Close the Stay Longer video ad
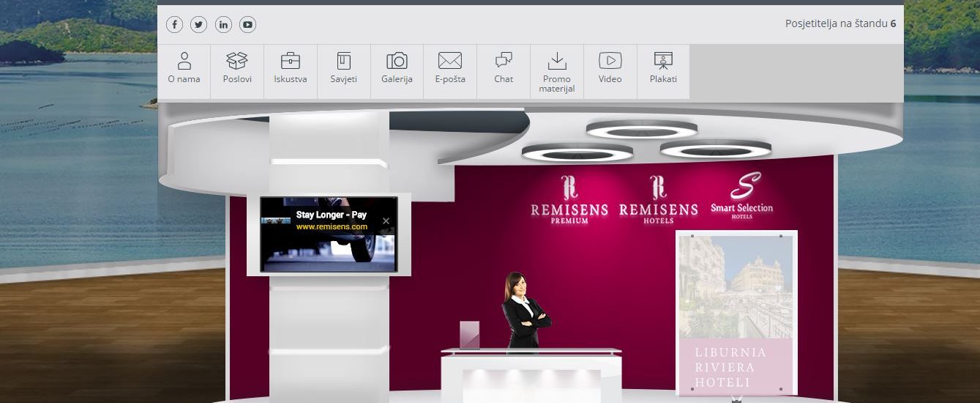Image resolution: width=980 pixels, height=403 pixels. pyautogui.click(x=386, y=221)
